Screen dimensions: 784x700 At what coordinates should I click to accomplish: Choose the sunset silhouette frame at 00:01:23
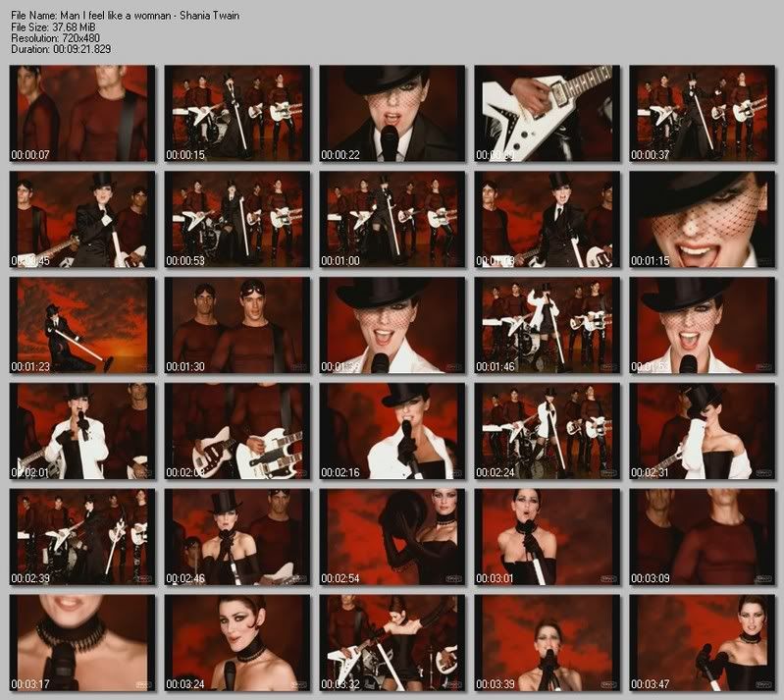[82, 326]
